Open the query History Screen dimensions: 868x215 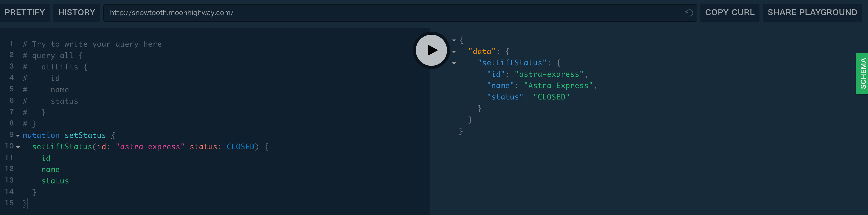[x=77, y=12]
